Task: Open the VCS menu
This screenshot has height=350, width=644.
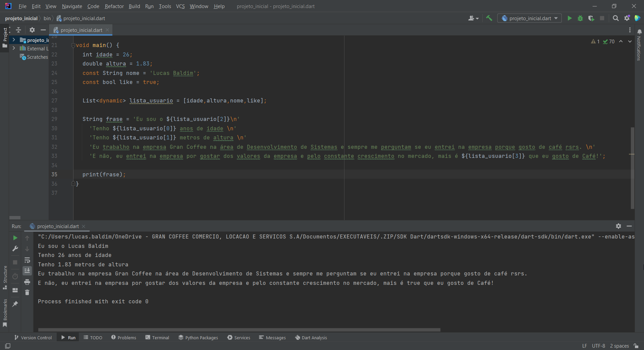Action: pos(180,6)
